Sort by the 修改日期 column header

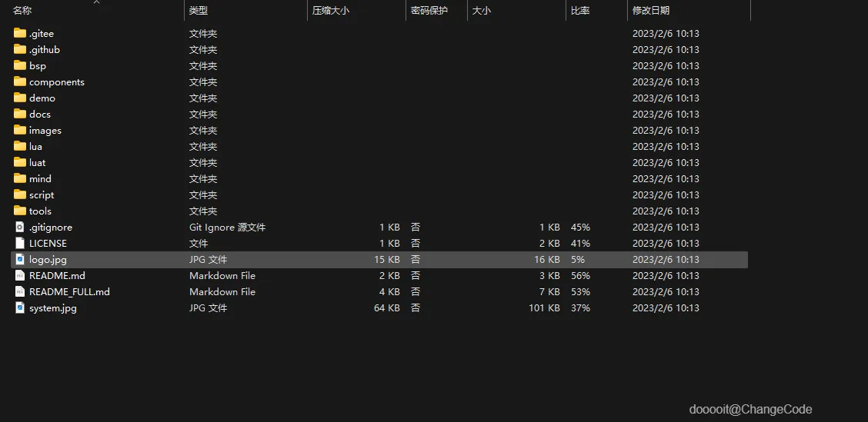click(x=651, y=11)
